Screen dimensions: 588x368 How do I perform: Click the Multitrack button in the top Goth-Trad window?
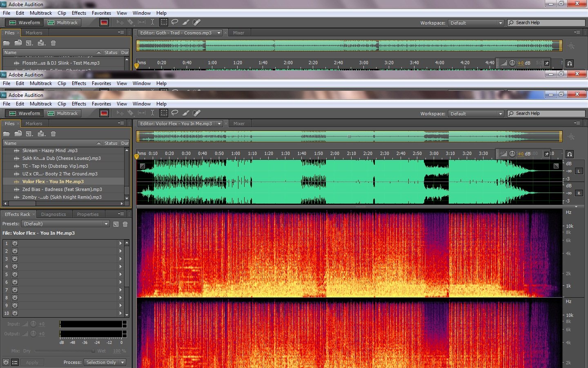[62, 22]
